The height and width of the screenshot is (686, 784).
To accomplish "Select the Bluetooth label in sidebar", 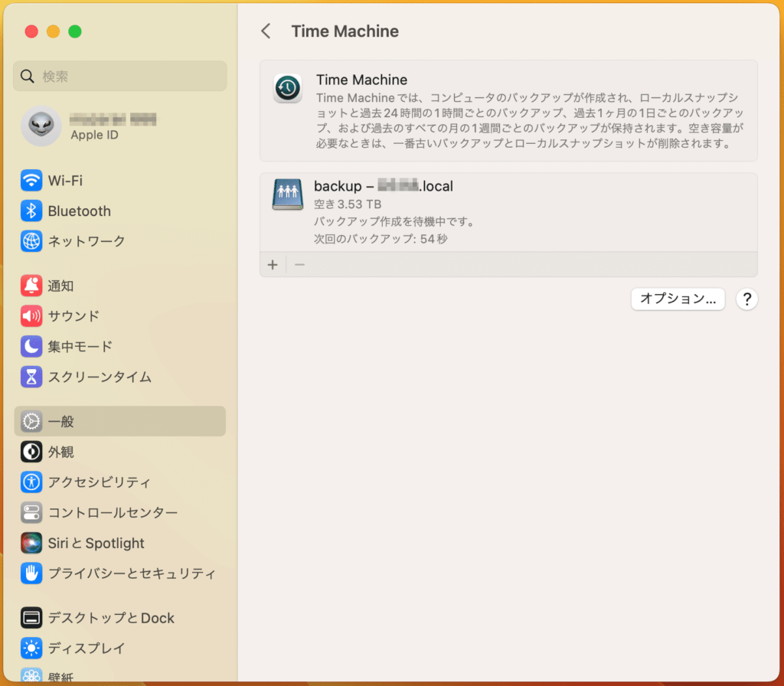I will (80, 211).
